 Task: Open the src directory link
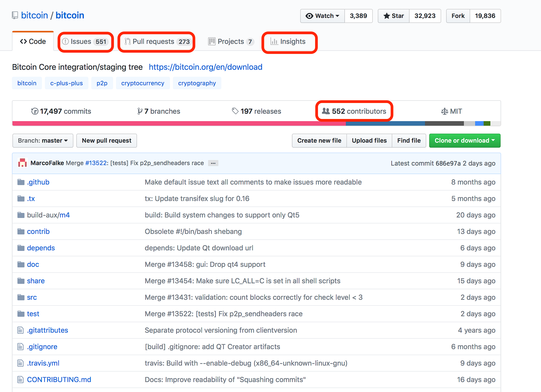(x=32, y=298)
